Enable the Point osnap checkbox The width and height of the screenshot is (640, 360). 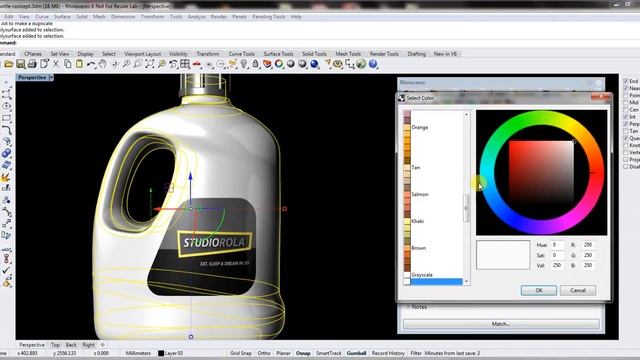click(626, 95)
